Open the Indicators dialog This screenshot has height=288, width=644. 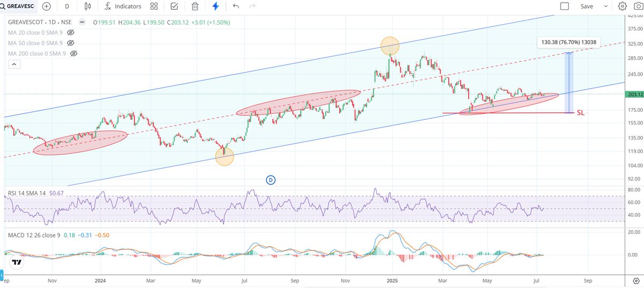coord(123,6)
